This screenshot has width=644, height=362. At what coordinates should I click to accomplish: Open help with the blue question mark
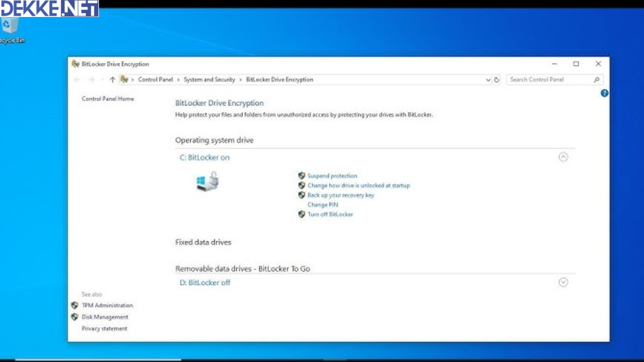pyautogui.click(x=604, y=93)
